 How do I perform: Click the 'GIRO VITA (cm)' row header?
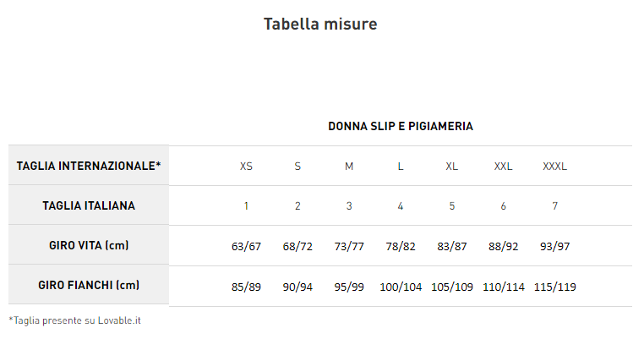click(89, 246)
